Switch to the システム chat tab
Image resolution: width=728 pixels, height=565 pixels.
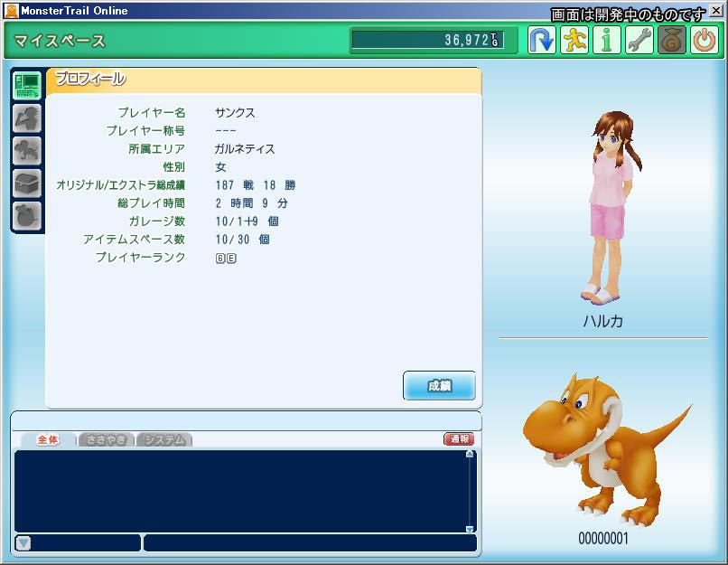[163, 439]
